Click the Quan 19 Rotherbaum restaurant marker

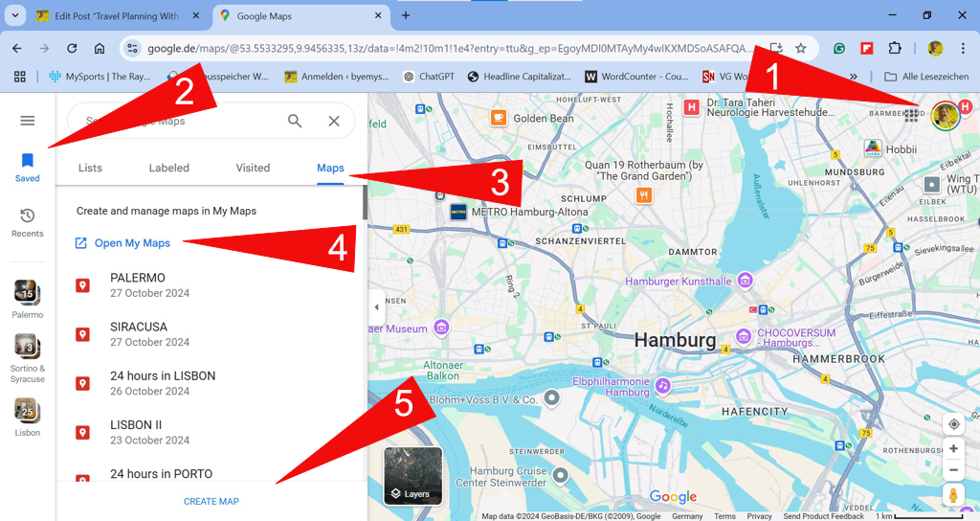click(x=644, y=195)
